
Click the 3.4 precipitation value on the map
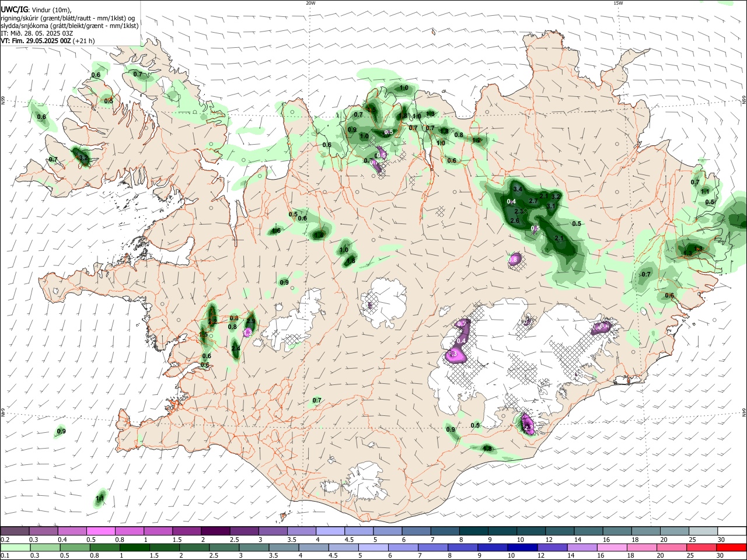point(518,189)
